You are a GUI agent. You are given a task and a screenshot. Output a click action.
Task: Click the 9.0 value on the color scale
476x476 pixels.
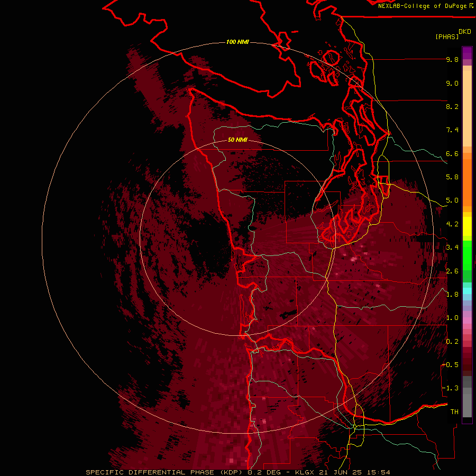click(x=452, y=84)
